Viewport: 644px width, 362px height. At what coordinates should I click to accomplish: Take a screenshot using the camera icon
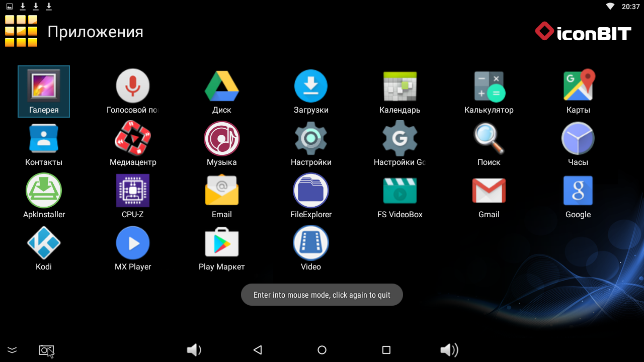point(46,350)
